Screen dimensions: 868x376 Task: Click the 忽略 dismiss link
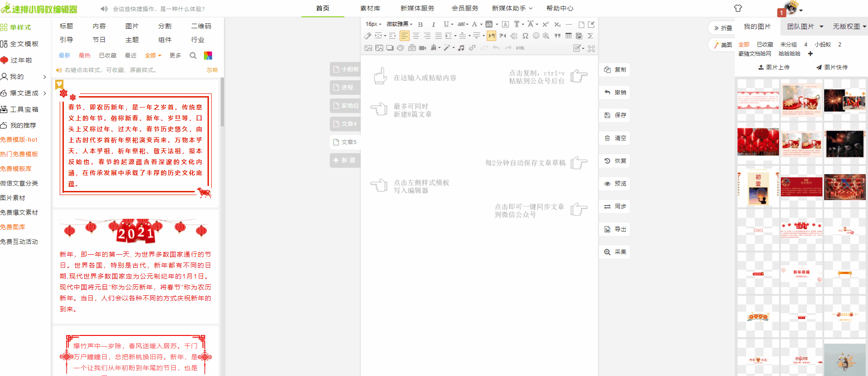[212, 70]
